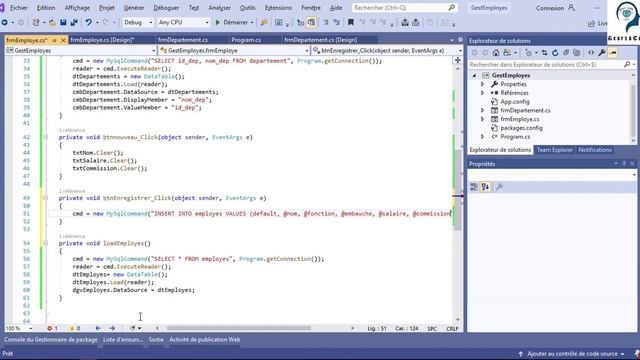
Task: Open Liste d'erreurs panel
Action: 122,340
